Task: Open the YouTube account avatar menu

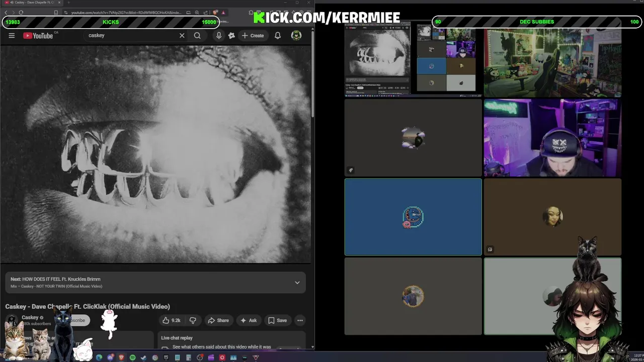Action: [x=296, y=35]
